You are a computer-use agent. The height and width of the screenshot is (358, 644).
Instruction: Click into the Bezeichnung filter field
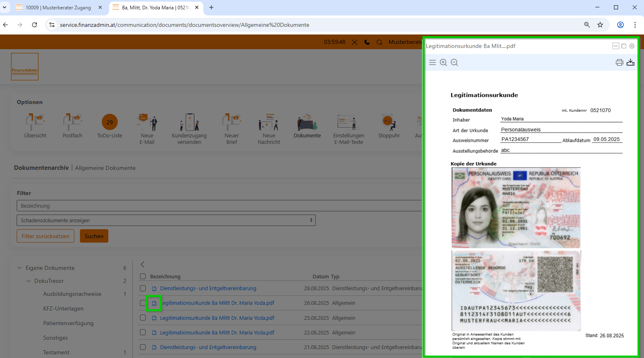coord(219,206)
